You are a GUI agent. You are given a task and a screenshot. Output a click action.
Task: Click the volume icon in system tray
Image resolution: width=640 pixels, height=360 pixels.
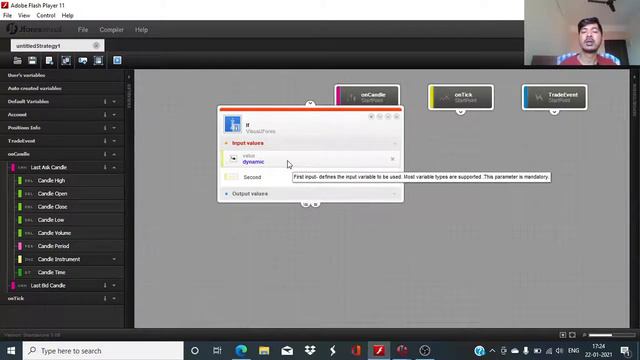click(x=559, y=351)
